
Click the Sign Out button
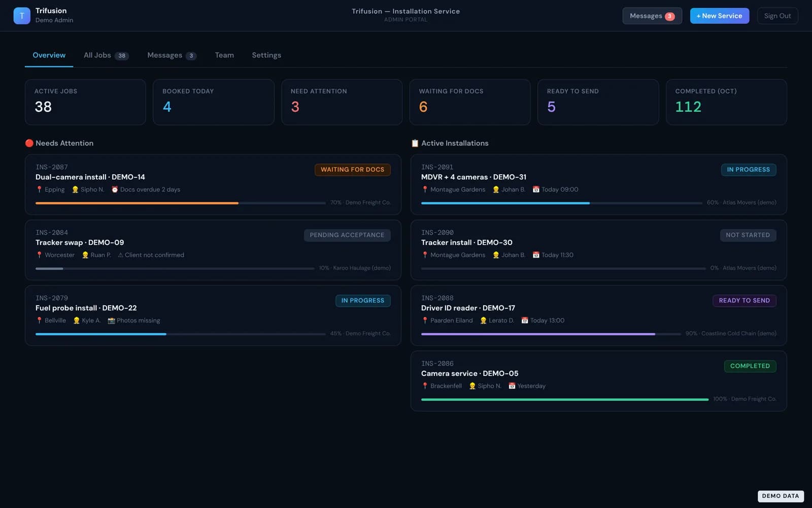pyautogui.click(x=777, y=16)
